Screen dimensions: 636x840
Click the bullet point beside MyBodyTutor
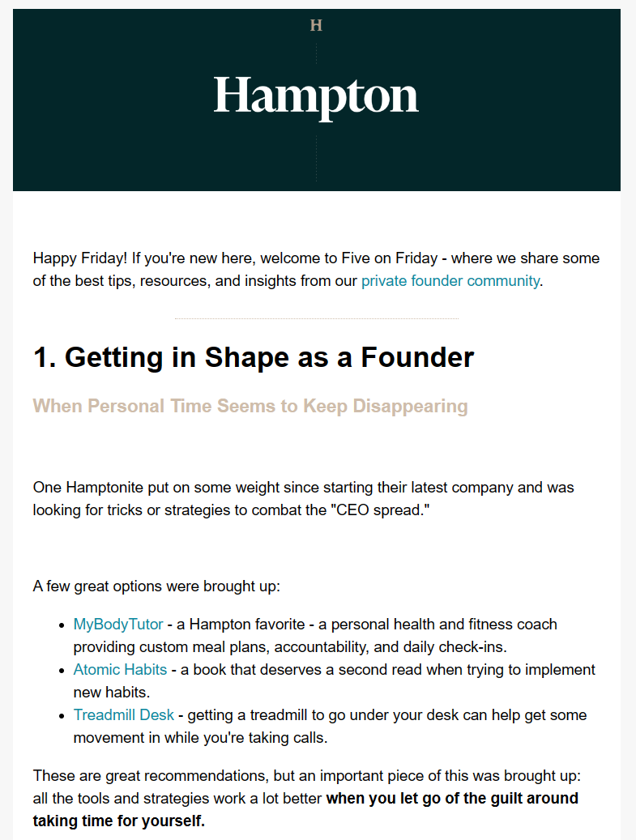tap(64, 625)
